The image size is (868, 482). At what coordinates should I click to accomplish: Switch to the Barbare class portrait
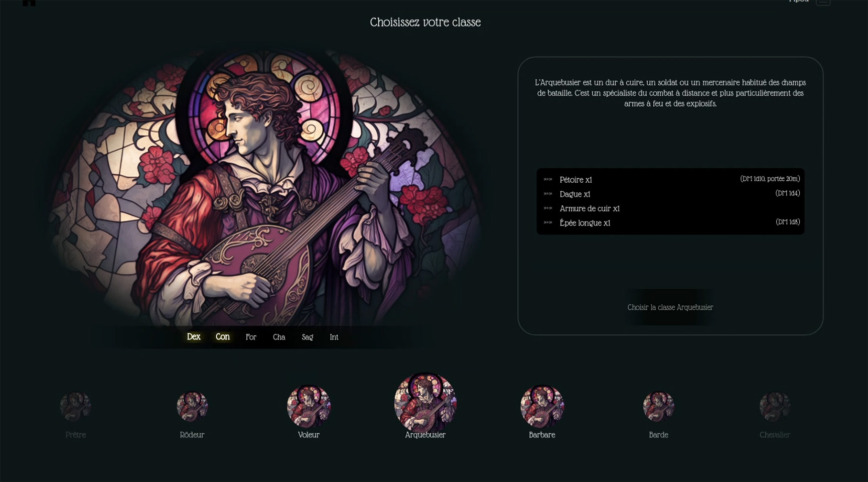[x=542, y=406]
